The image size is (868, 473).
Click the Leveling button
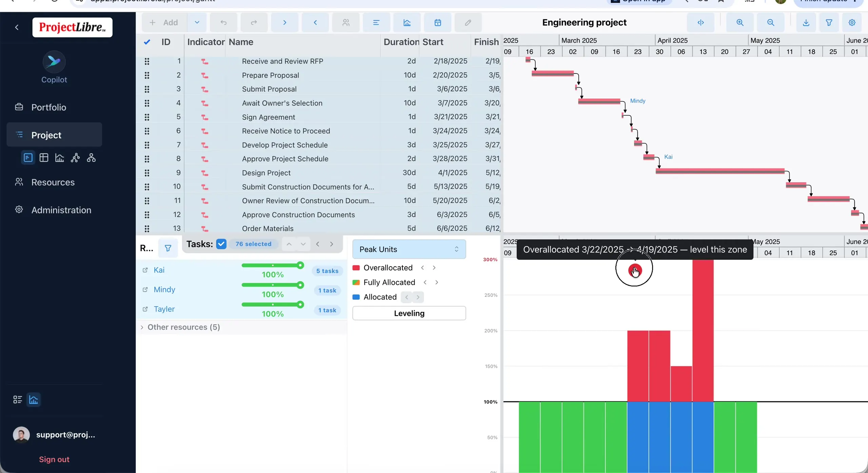(409, 313)
